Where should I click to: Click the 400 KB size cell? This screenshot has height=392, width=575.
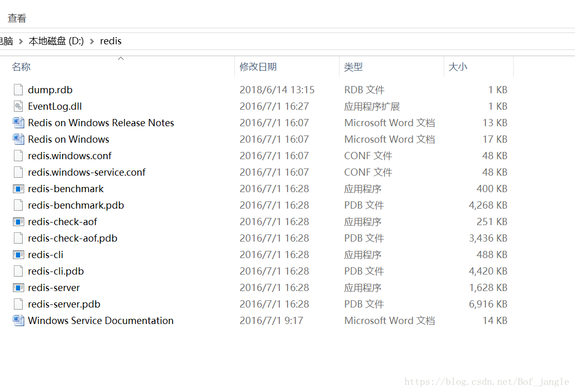click(x=492, y=189)
